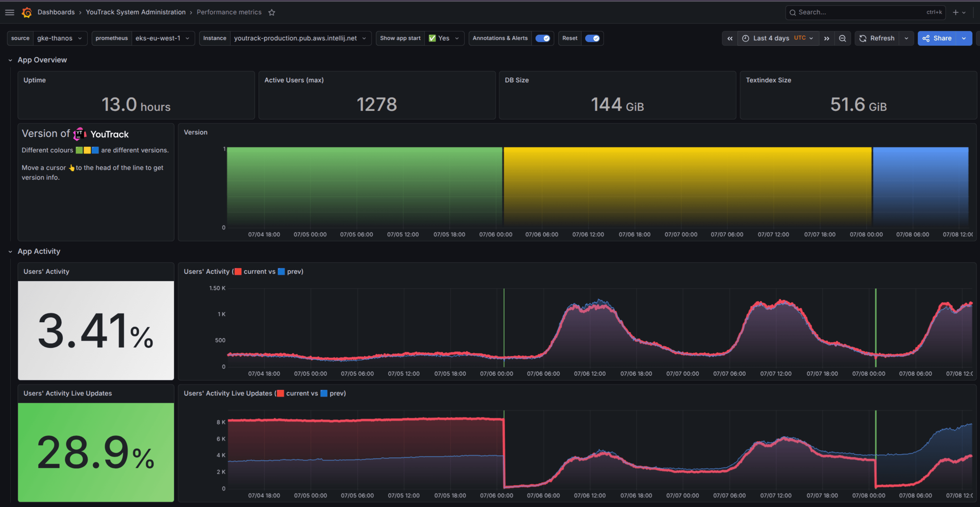This screenshot has height=507, width=980.
Task: Toggle the Annotations & Alerts switch
Action: coord(542,38)
